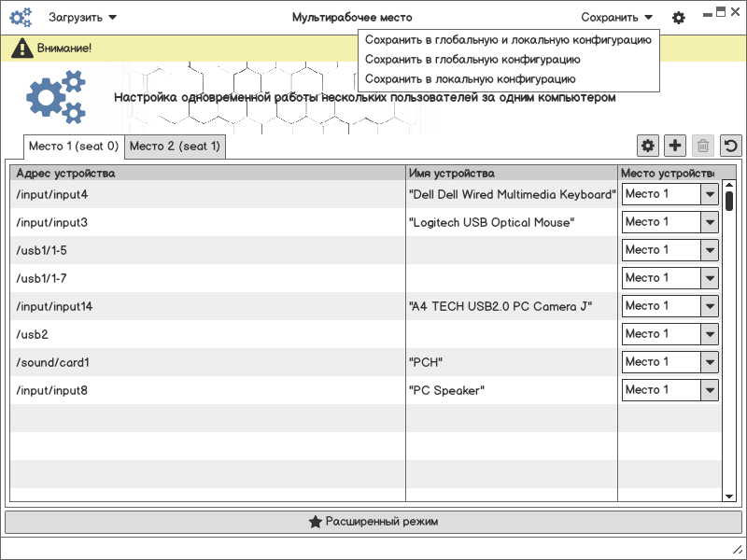Maximize the Мультирабочее место window
Screen dimensions: 747x560
721,12
